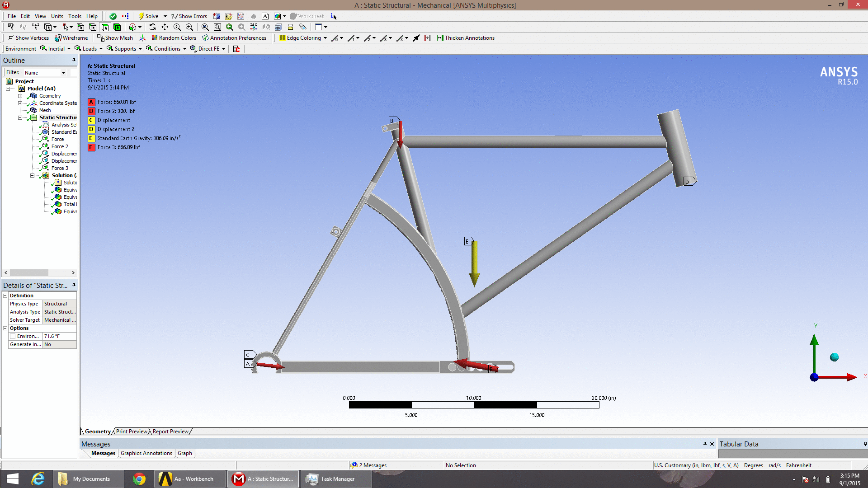Open the Tools menu

coord(75,16)
